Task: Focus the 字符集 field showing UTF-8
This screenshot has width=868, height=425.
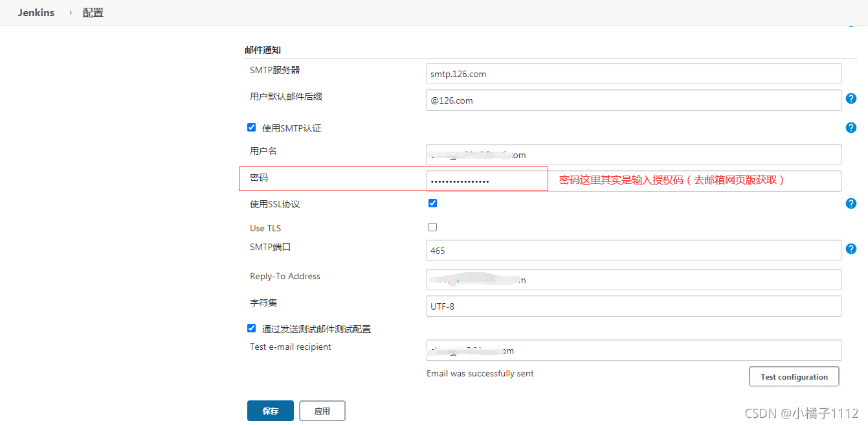Action: pyautogui.click(x=634, y=306)
